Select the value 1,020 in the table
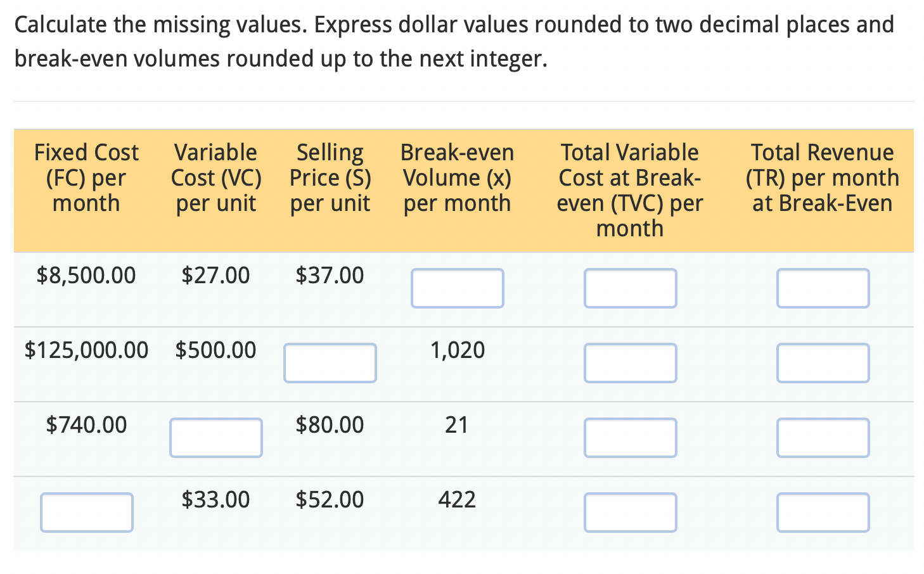The height and width of the screenshot is (574, 924). [458, 350]
